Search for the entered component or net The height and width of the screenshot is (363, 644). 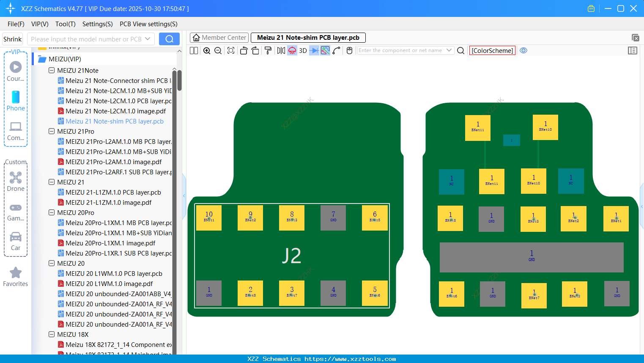(x=461, y=50)
